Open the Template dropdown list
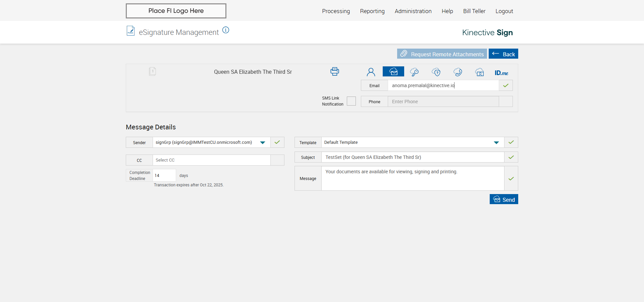Viewport: 644px width, 302px height. [x=496, y=142]
